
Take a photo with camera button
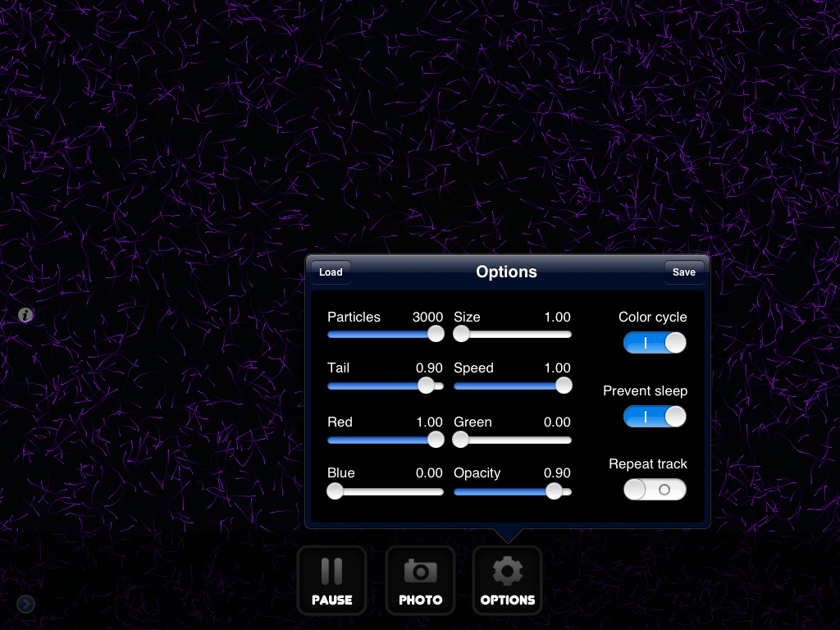[x=420, y=580]
